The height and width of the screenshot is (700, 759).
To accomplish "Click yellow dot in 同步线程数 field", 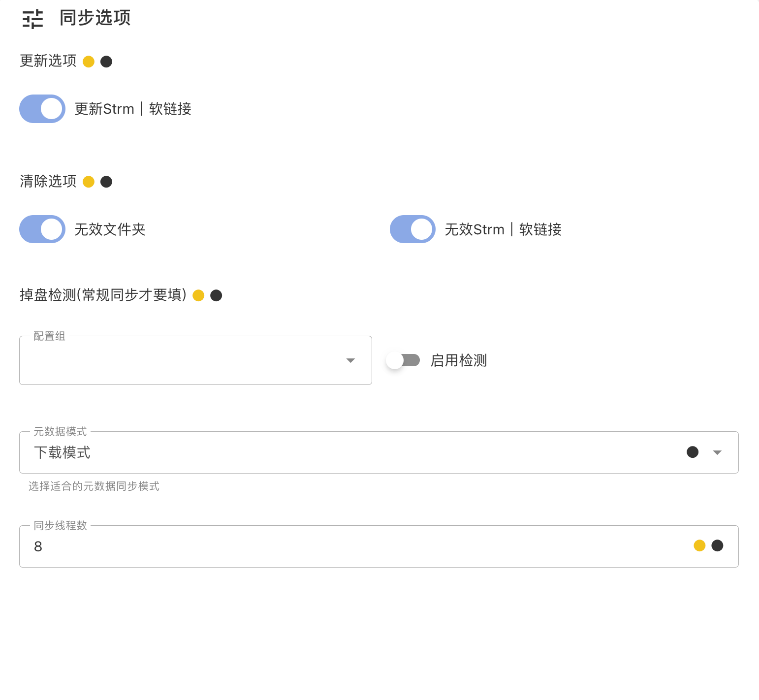I will click(699, 545).
